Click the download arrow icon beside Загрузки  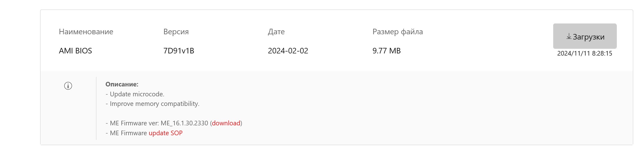point(569,37)
